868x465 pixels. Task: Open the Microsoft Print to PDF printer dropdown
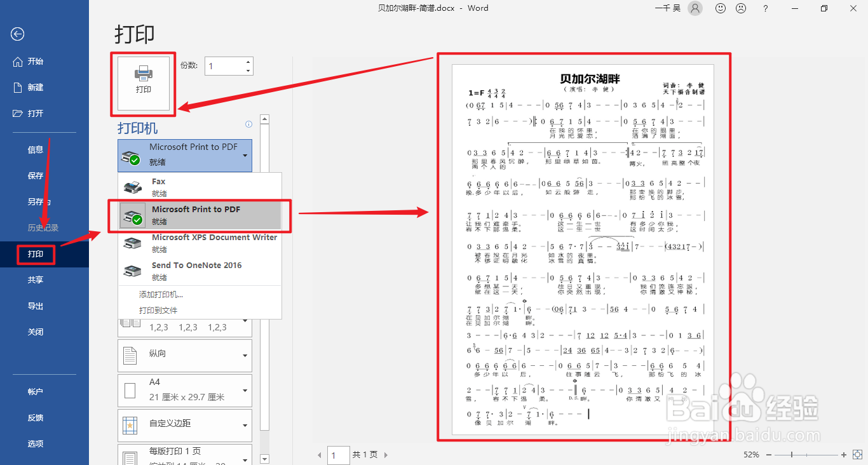(185, 155)
